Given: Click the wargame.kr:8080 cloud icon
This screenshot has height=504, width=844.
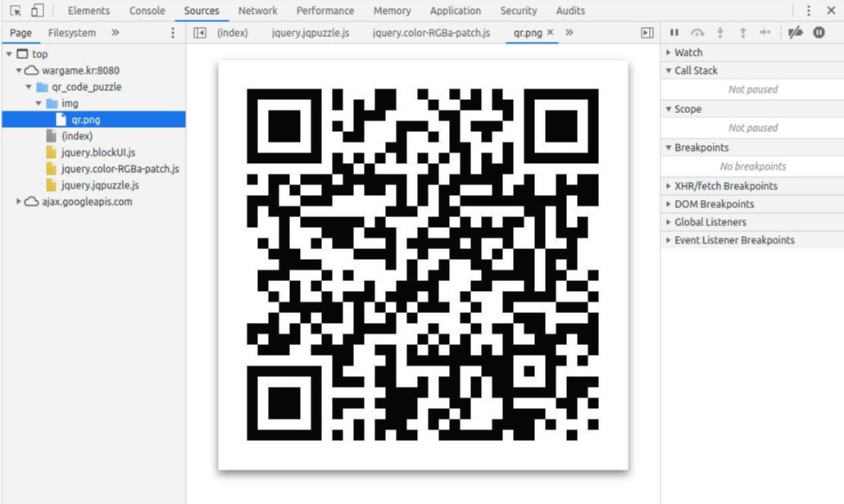Looking at the screenshot, I should [32, 70].
